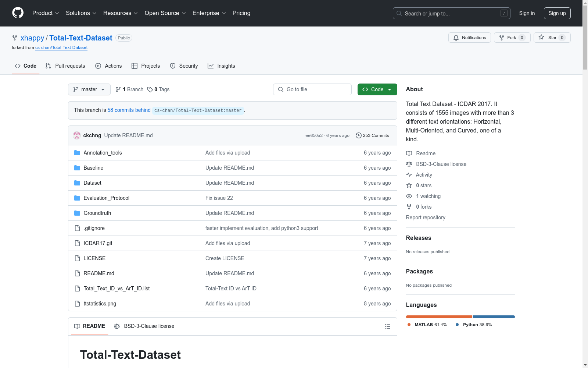Screen dimensions: 588x368
Task: Click the tag icon next to 0 Tags
Action: 150,89
